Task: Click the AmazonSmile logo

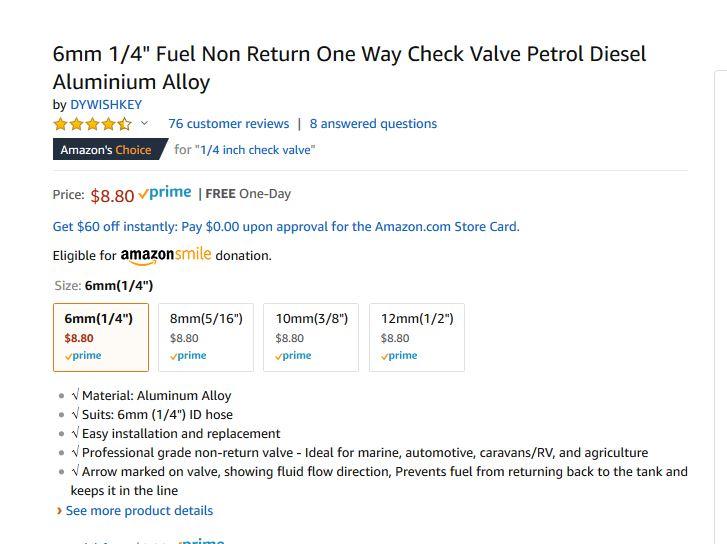Action: click(166, 256)
